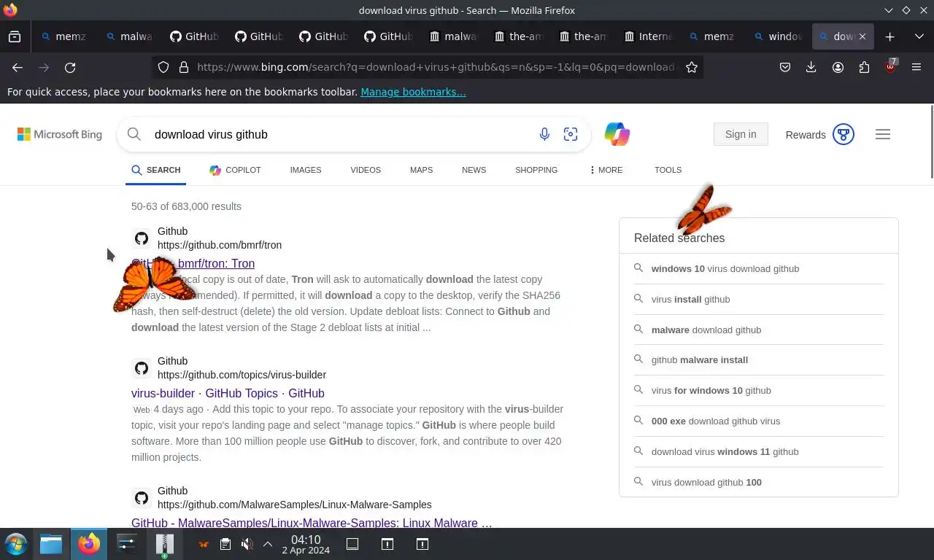Viewport: 934px width, 560px height.
Task: Open a new browser tab
Action: point(889,36)
